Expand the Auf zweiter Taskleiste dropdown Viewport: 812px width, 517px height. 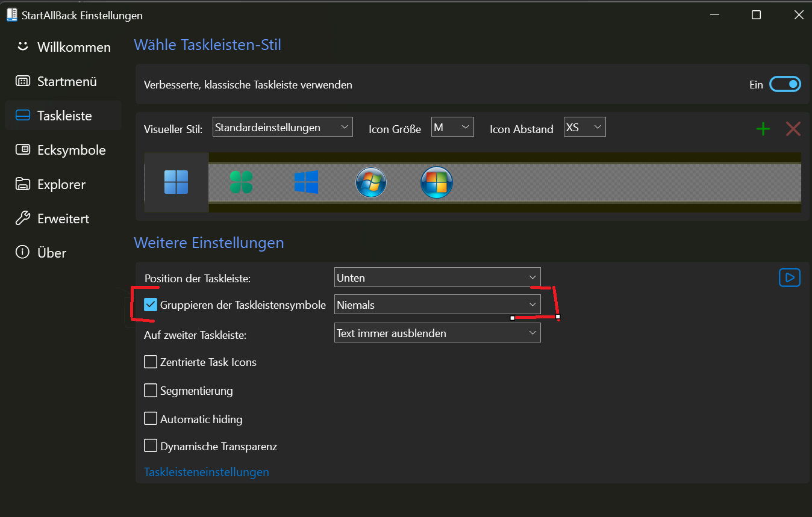point(437,333)
